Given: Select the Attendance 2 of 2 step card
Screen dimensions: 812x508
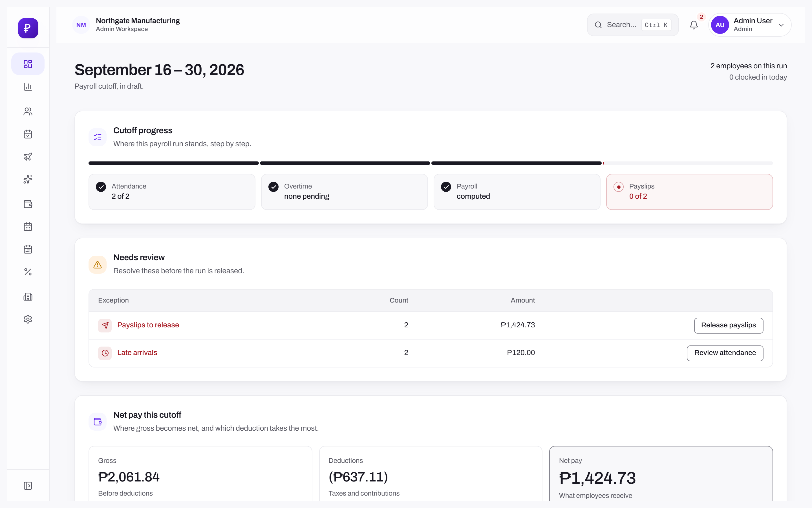Looking at the screenshot, I should [x=172, y=192].
